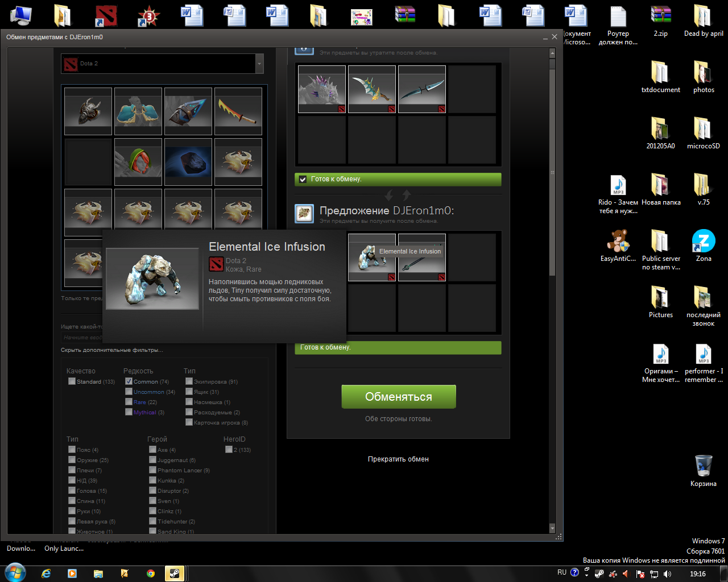Viewport: 728px width, 582px height.
Task: Check the Standard quality filter
Action: click(x=72, y=381)
